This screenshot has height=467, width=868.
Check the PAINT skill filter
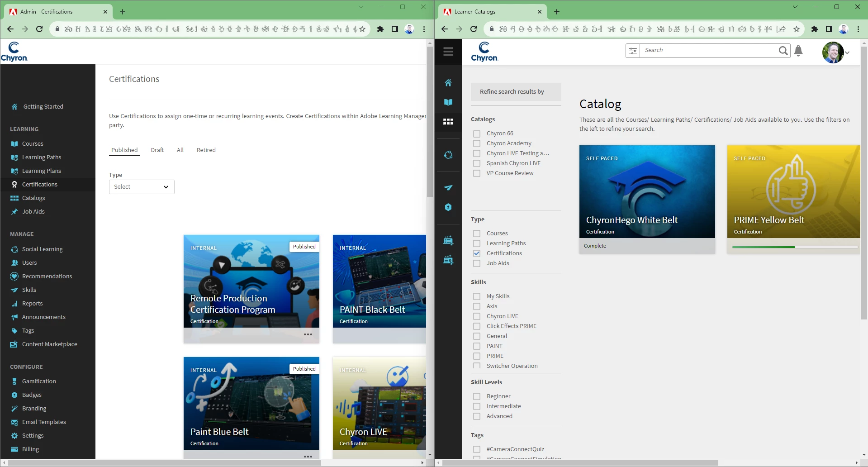tap(477, 347)
